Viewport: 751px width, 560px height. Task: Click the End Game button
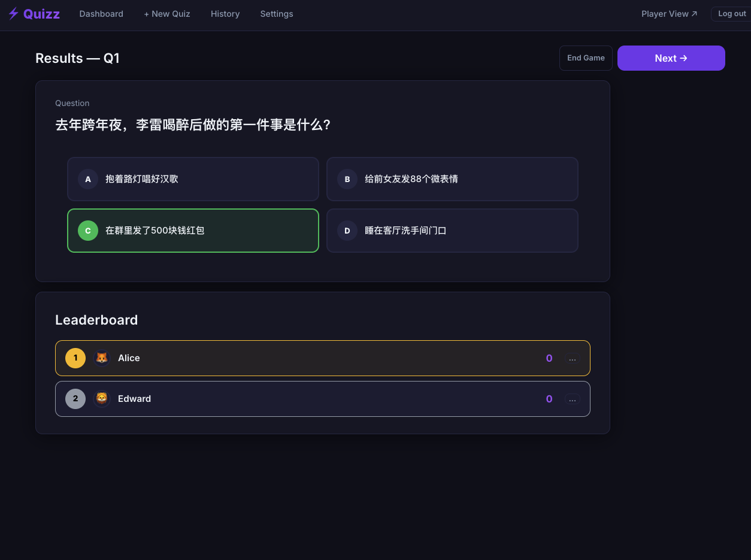(x=586, y=58)
